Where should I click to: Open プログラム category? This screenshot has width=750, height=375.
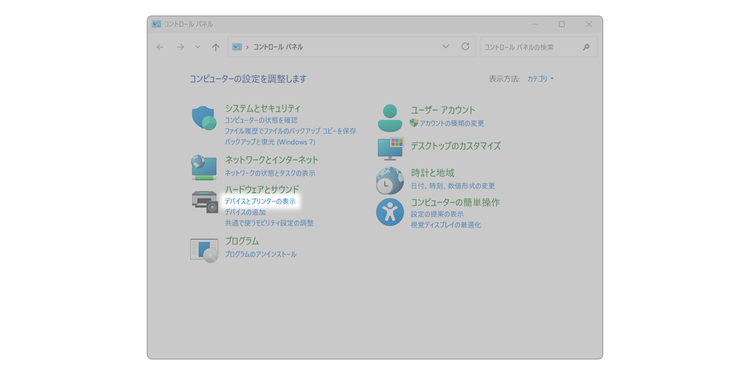pyautogui.click(x=242, y=241)
